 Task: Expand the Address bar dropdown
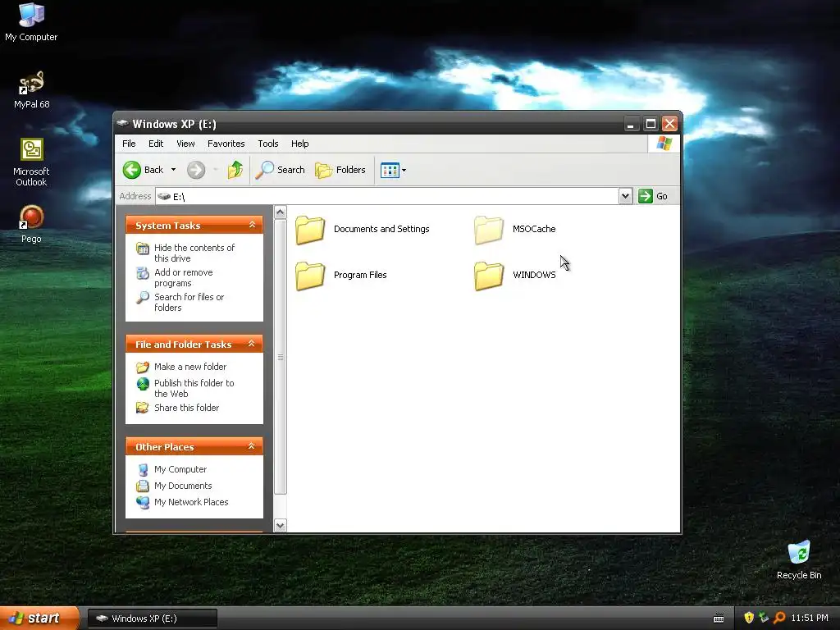625,196
